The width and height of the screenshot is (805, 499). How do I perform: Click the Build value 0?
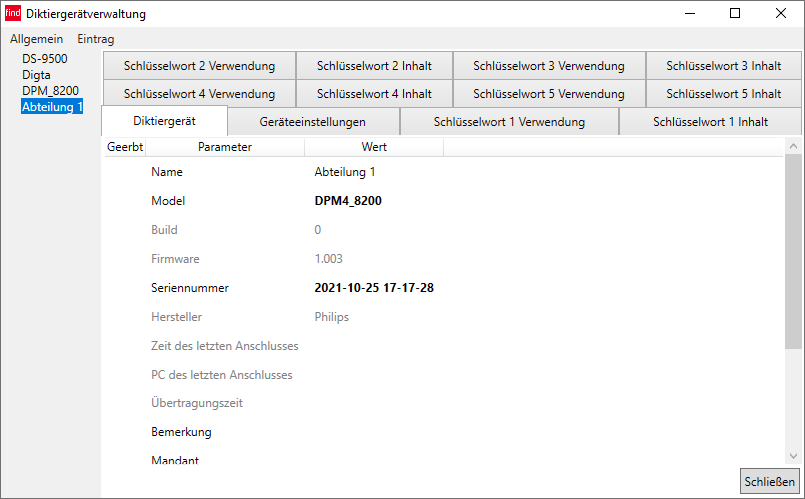(318, 230)
